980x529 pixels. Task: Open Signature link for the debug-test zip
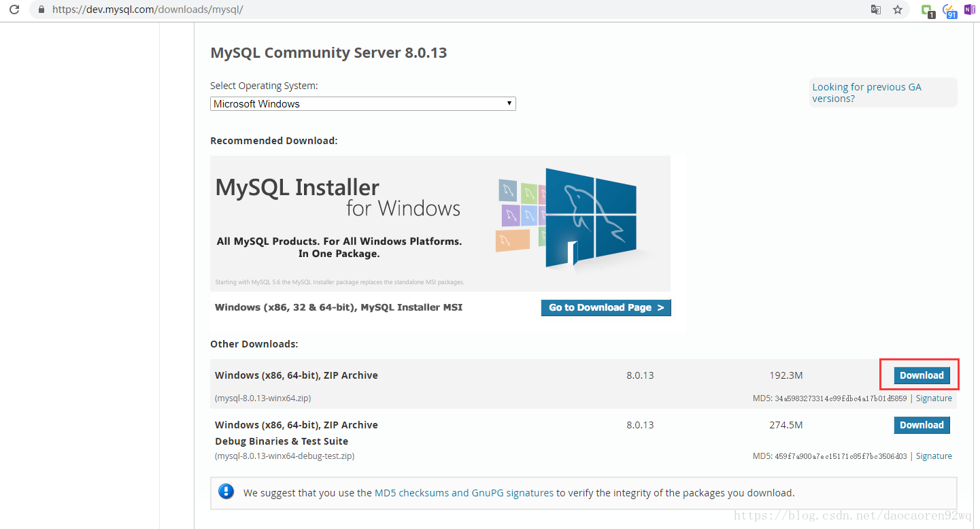point(934,456)
